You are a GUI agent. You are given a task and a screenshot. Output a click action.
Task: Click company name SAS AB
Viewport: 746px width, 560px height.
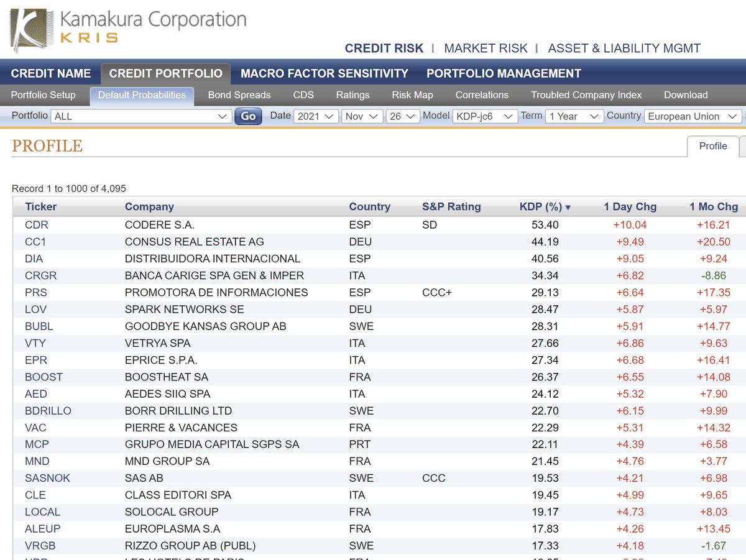144,478
